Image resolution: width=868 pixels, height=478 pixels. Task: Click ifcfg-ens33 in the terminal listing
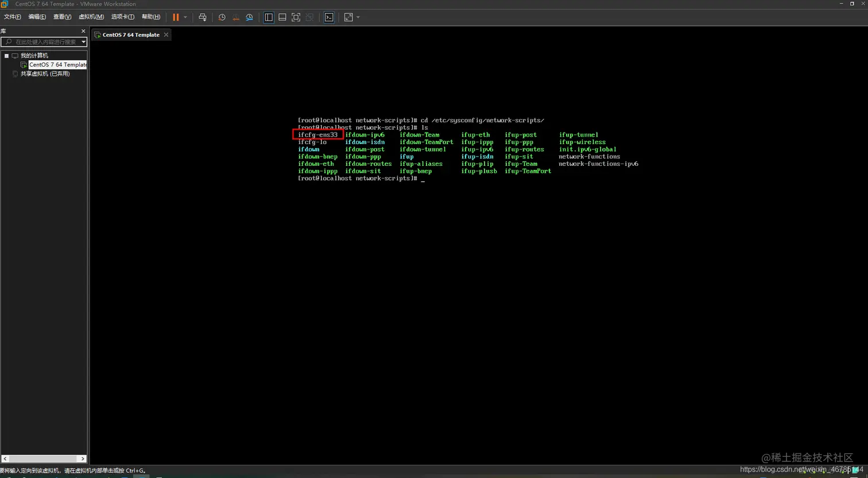318,135
